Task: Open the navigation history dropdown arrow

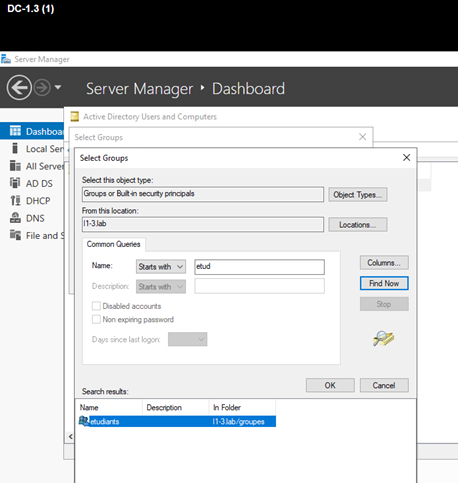Action: (x=58, y=87)
